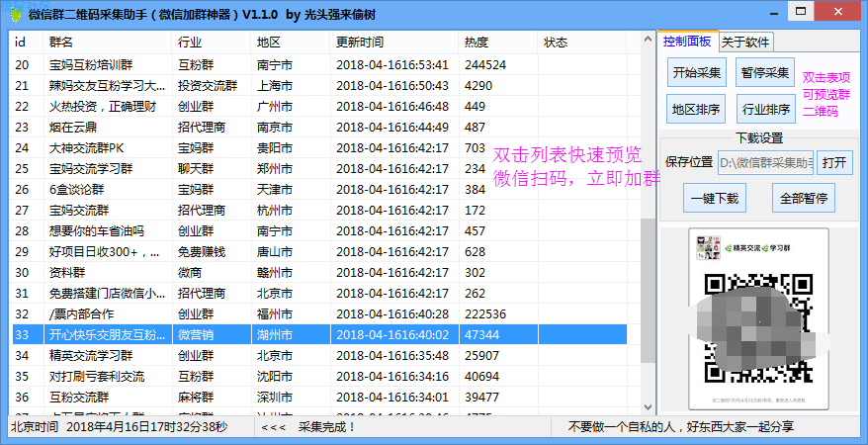Select row 27 宝妈交流群
Viewport: 868px width, 445px height.
[319, 211]
